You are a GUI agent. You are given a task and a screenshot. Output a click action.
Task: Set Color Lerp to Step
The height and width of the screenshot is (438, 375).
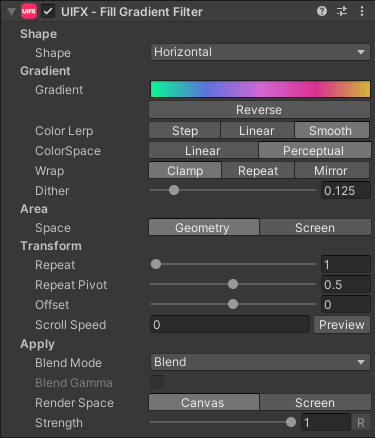tap(185, 130)
